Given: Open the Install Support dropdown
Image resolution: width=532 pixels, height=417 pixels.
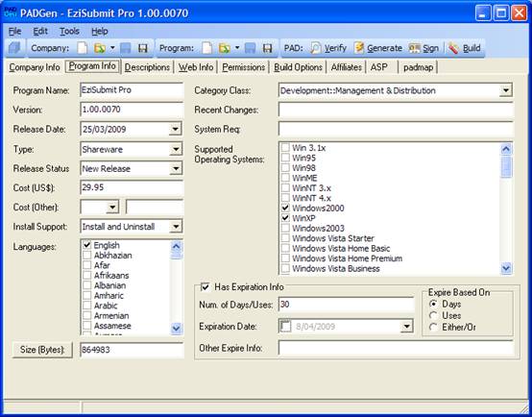Looking at the screenshot, I should point(175,227).
